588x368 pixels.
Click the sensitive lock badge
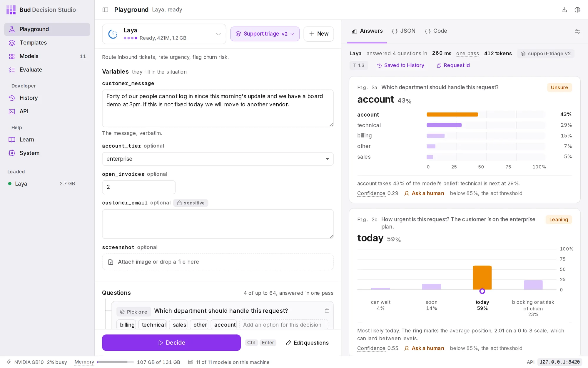click(x=191, y=203)
